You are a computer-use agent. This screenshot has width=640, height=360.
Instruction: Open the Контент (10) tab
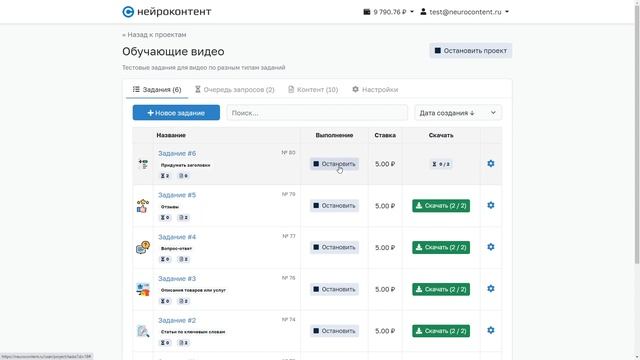click(x=313, y=89)
